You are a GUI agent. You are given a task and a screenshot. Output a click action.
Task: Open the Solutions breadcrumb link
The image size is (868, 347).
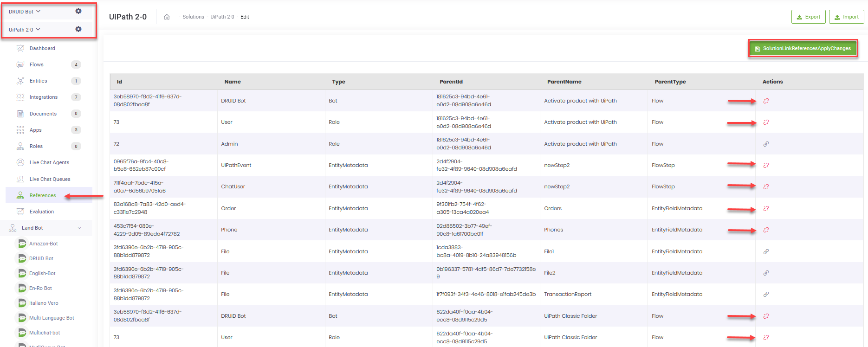coord(193,17)
